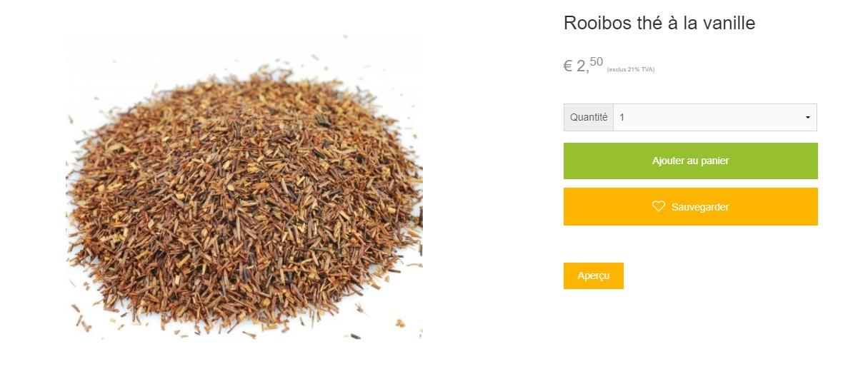868x374 pixels.
Task: Open the Aperçu preview button
Action: click(x=593, y=276)
